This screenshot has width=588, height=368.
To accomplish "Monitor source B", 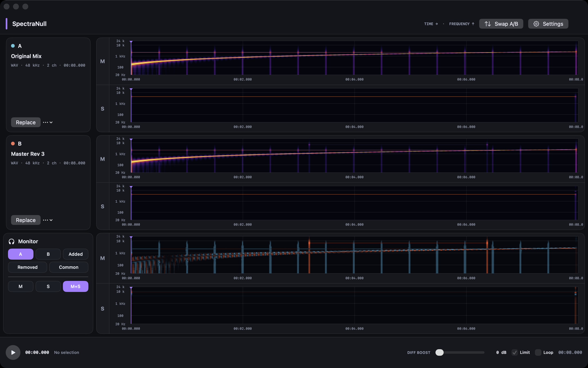I will (48, 254).
